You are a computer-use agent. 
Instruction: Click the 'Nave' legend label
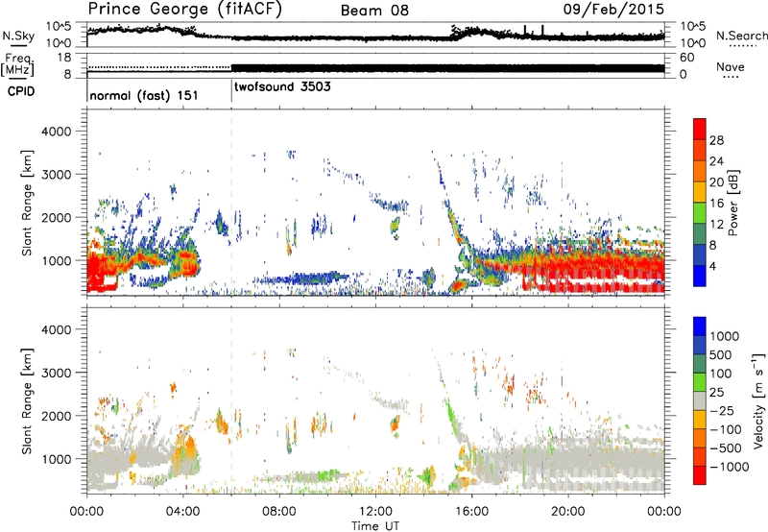pos(731,67)
